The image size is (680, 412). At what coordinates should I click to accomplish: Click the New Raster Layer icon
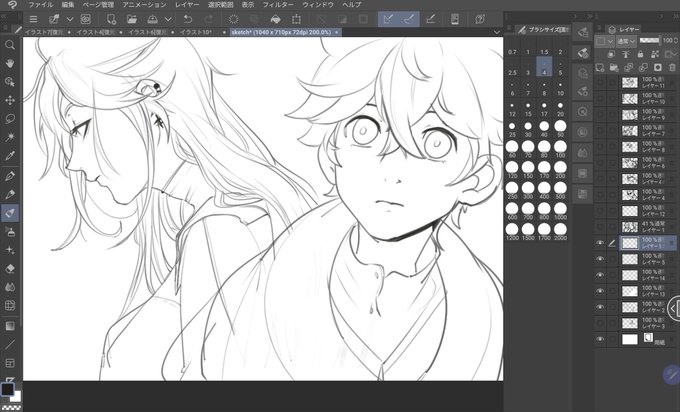(600, 68)
